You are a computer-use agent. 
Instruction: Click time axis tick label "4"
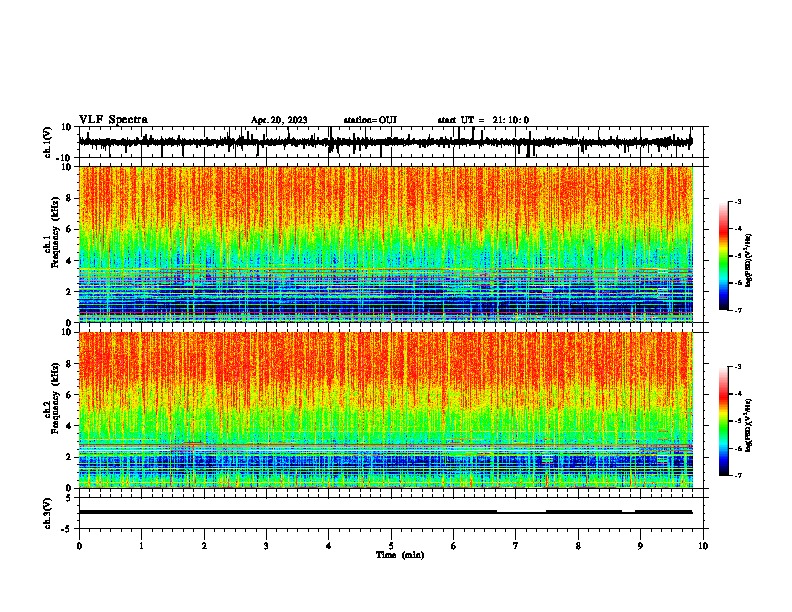328,546
